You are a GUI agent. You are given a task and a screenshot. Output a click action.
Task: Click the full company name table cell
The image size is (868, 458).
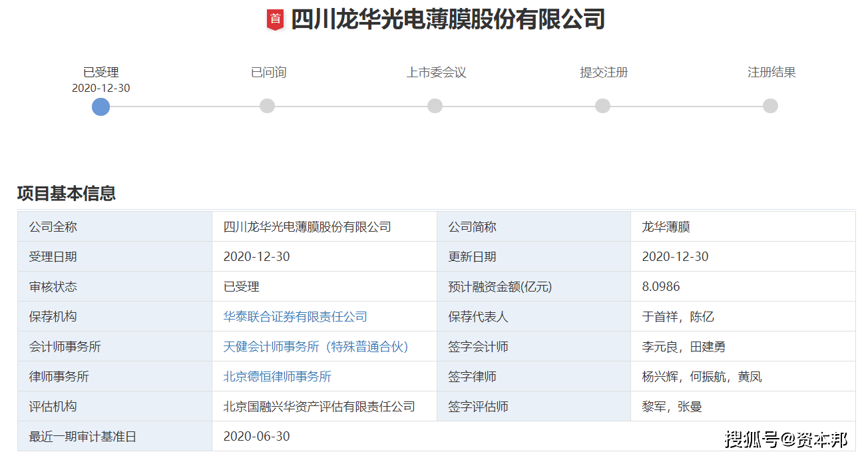[307, 227]
